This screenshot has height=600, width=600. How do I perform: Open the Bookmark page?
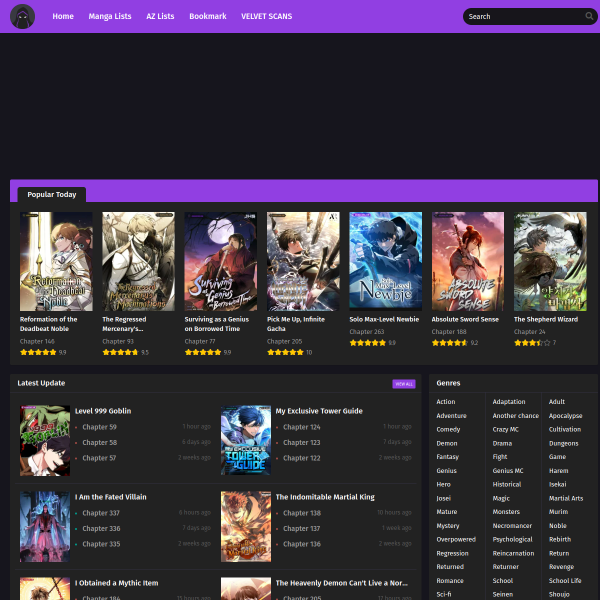[208, 16]
